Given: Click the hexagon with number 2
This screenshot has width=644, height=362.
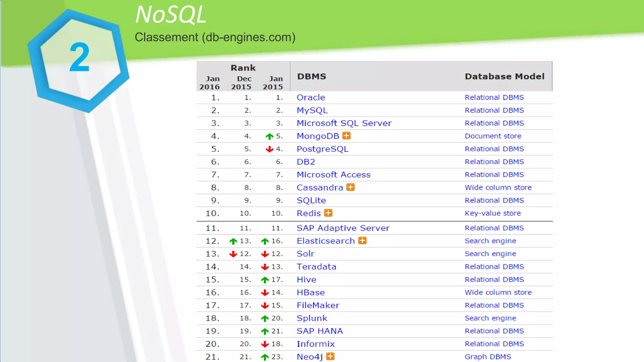Looking at the screenshot, I should (79, 61).
